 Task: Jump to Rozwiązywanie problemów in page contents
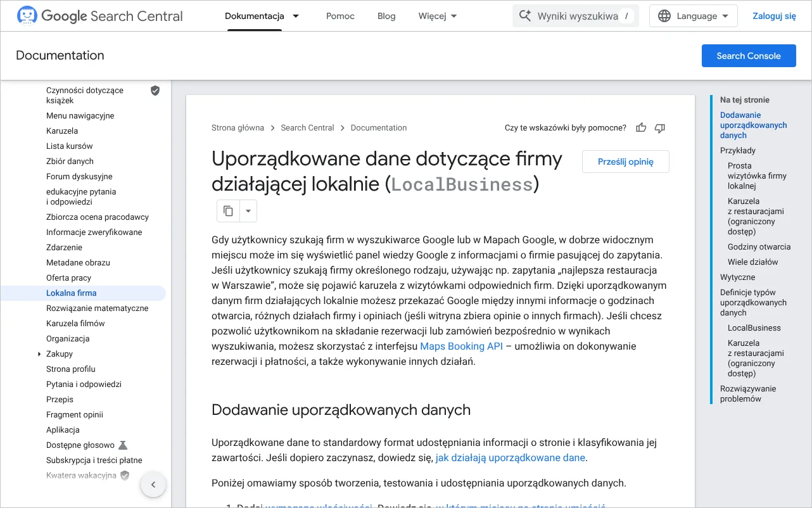748,394
